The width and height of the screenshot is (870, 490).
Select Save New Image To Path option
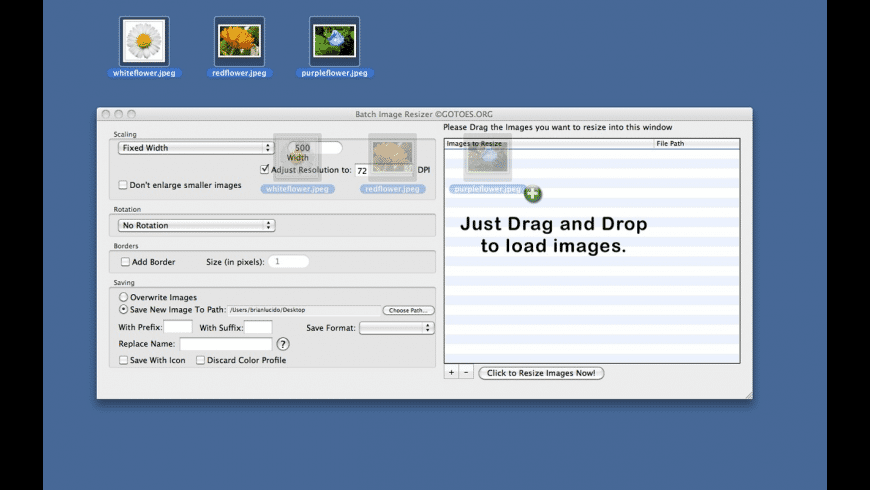click(124, 310)
